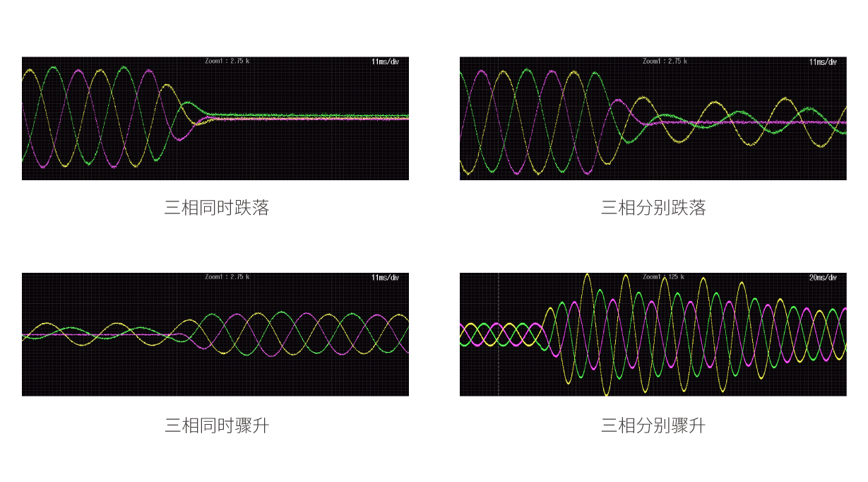The width and height of the screenshot is (868, 482).
Task: Click the 三相同时跌落 waveform plot
Action: click(215, 118)
